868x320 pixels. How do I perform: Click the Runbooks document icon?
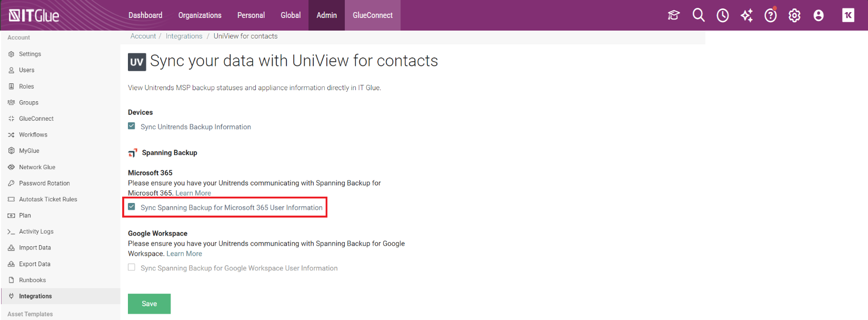11,280
